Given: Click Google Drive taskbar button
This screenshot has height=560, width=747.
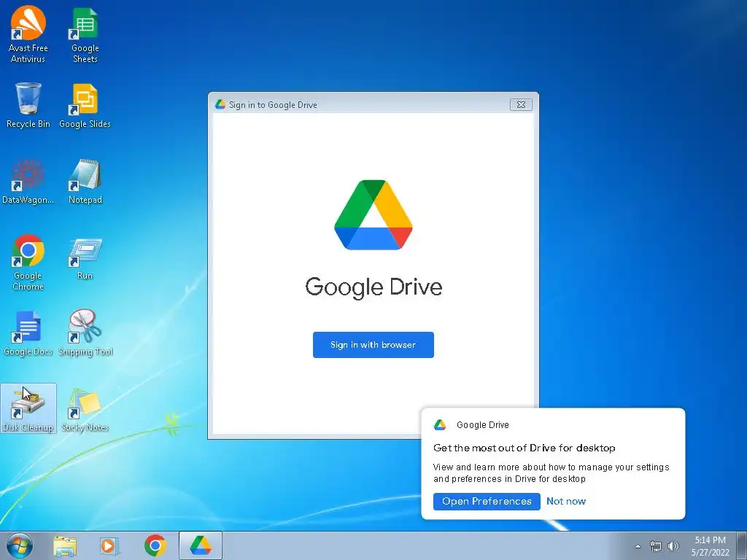Looking at the screenshot, I should point(201,545).
